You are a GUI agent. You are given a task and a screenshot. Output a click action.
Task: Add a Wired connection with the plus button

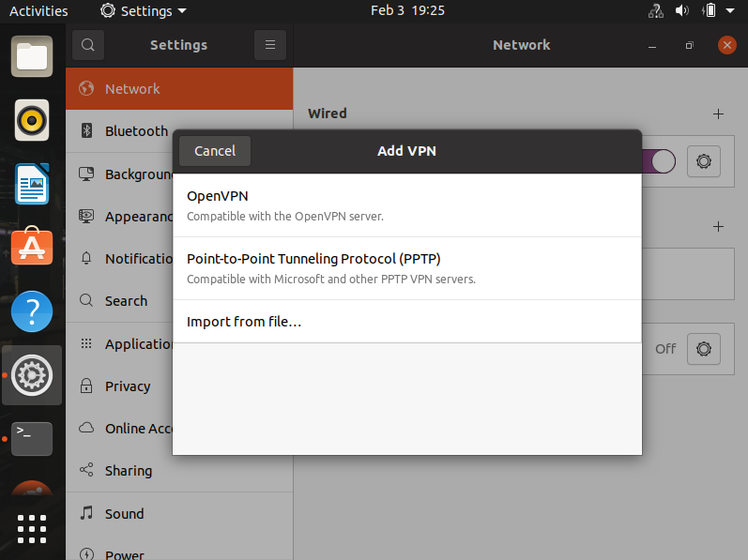[x=718, y=114]
